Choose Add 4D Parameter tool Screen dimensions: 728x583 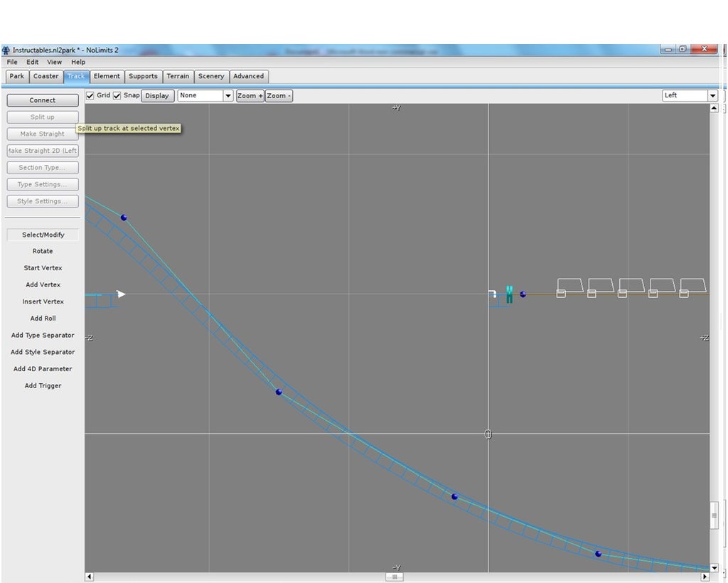click(43, 368)
